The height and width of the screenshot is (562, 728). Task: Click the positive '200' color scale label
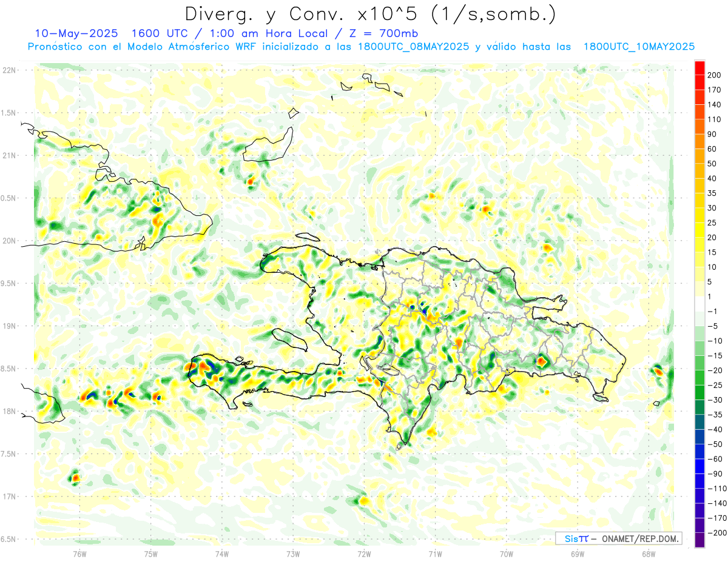click(714, 75)
